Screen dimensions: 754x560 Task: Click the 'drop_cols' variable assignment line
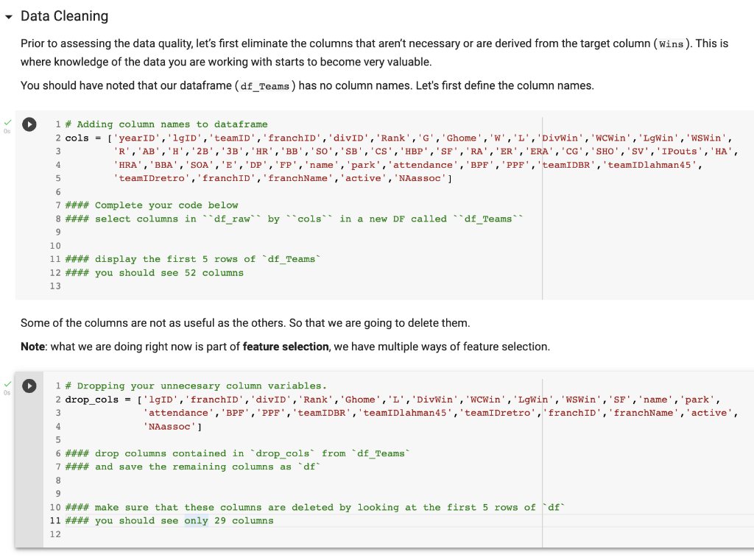[x=392, y=400]
